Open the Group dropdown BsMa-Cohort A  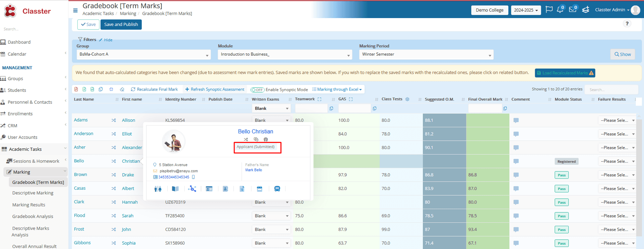click(143, 54)
